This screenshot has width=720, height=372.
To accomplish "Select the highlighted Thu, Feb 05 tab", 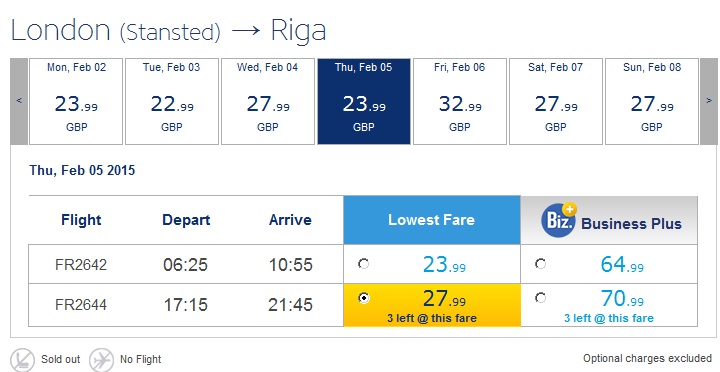I will 364,101.
